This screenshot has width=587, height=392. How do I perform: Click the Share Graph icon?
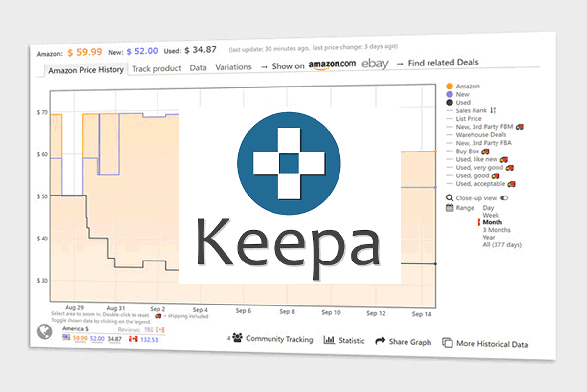(x=380, y=342)
